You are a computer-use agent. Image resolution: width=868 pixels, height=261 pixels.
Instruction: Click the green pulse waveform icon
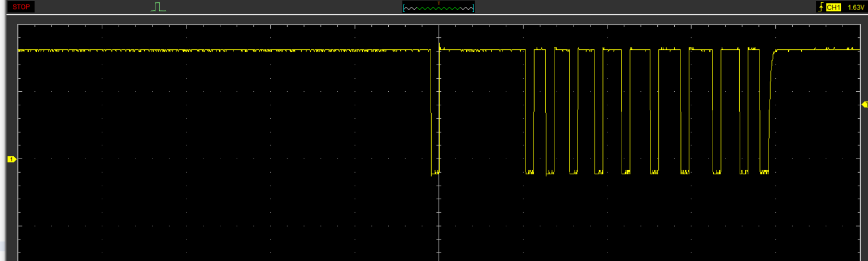tap(158, 7)
